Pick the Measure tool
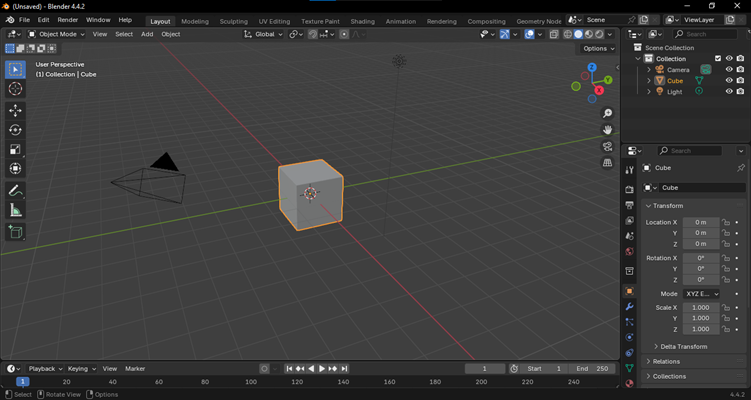The image size is (751, 400). pos(15,210)
